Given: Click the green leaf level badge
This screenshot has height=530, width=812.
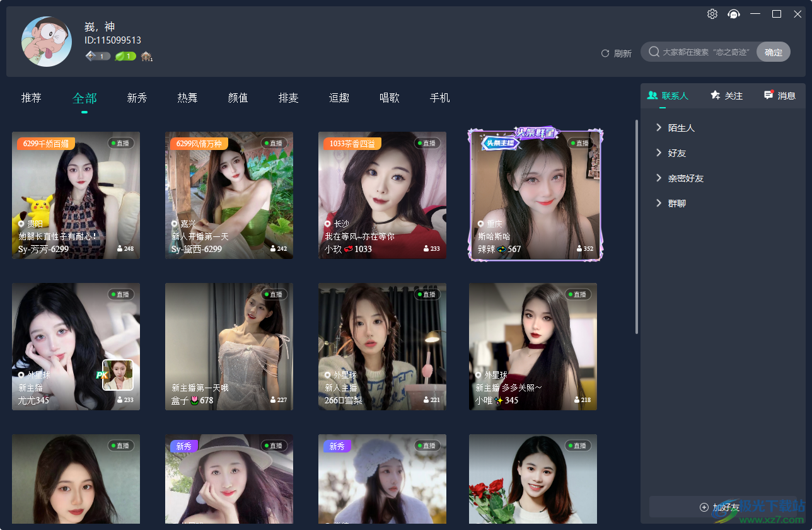Looking at the screenshot, I should (x=125, y=56).
